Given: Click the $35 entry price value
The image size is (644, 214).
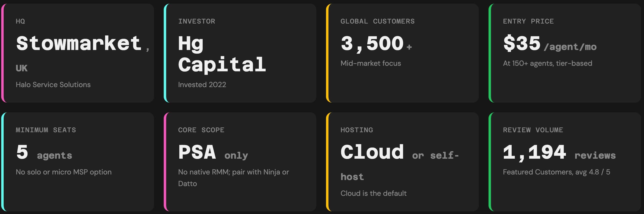Looking at the screenshot, I should click(522, 43).
